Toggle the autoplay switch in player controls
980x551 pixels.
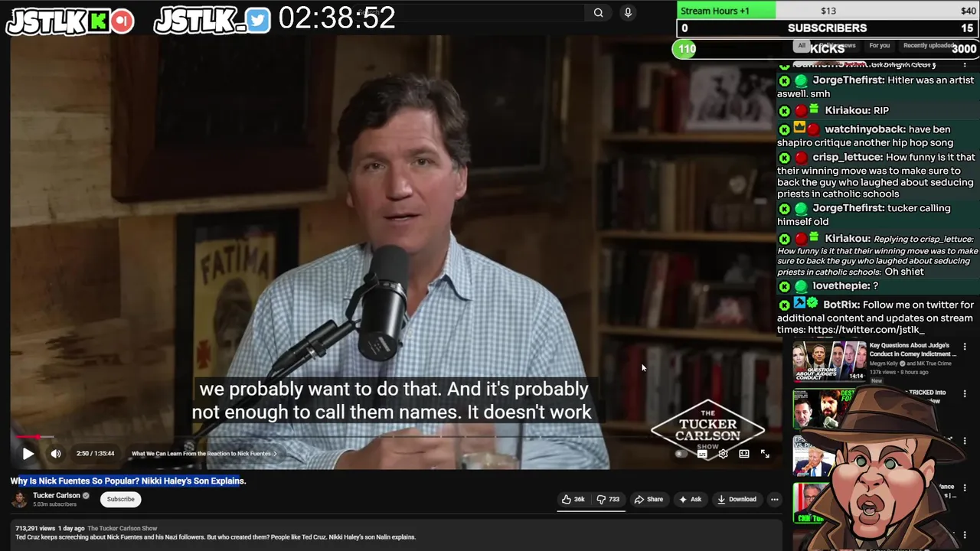tap(681, 454)
